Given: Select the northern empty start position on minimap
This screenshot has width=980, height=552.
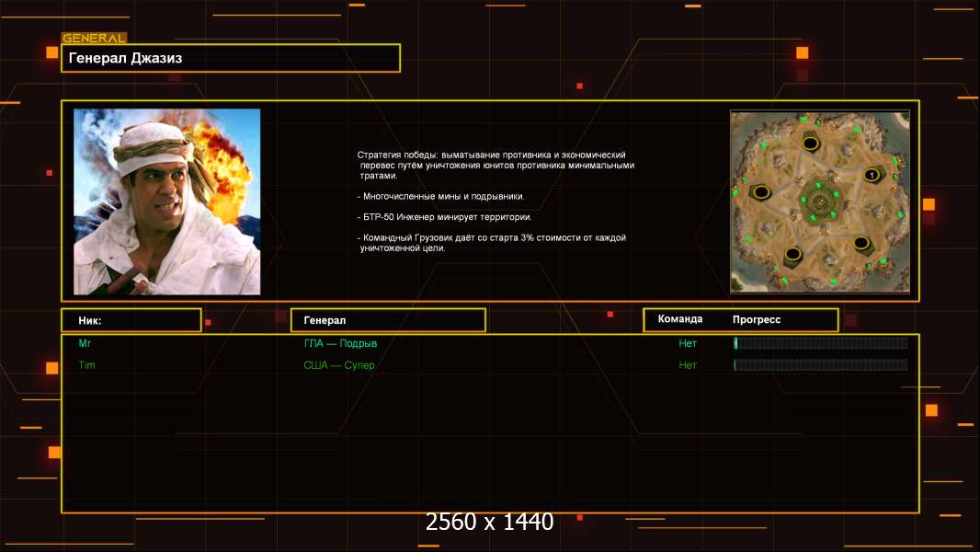Looking at the screenshot, I should (x=811, y=144).
